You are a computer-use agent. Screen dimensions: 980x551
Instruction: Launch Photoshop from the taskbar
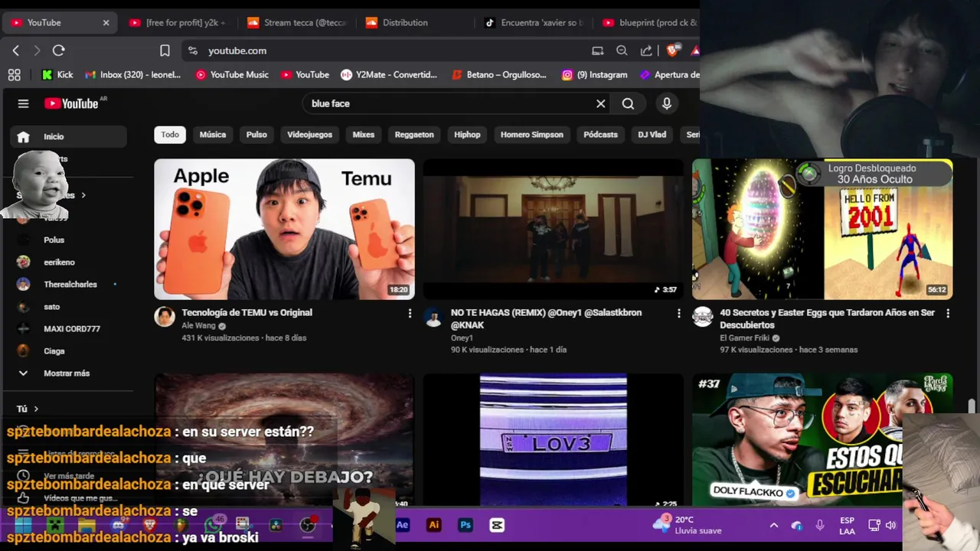click(x=465, y=525)
